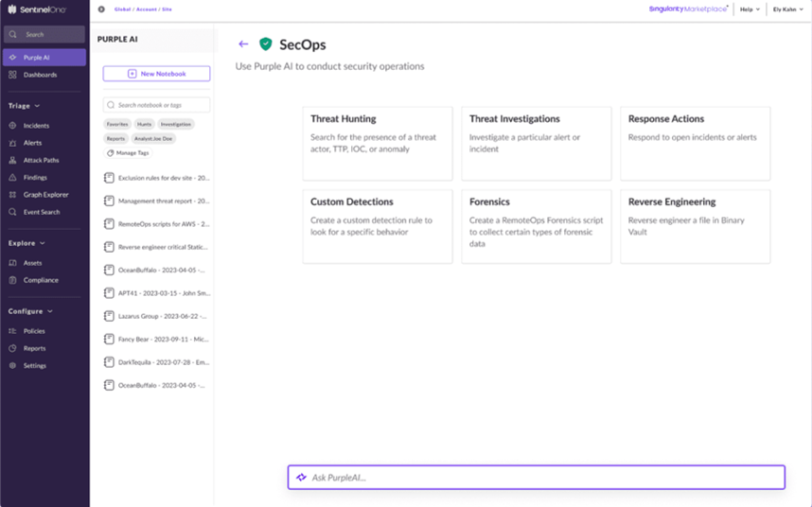Click the Policies icon
Image resolution: width=812 pixels, height=507 pixels.
point(13,331)
